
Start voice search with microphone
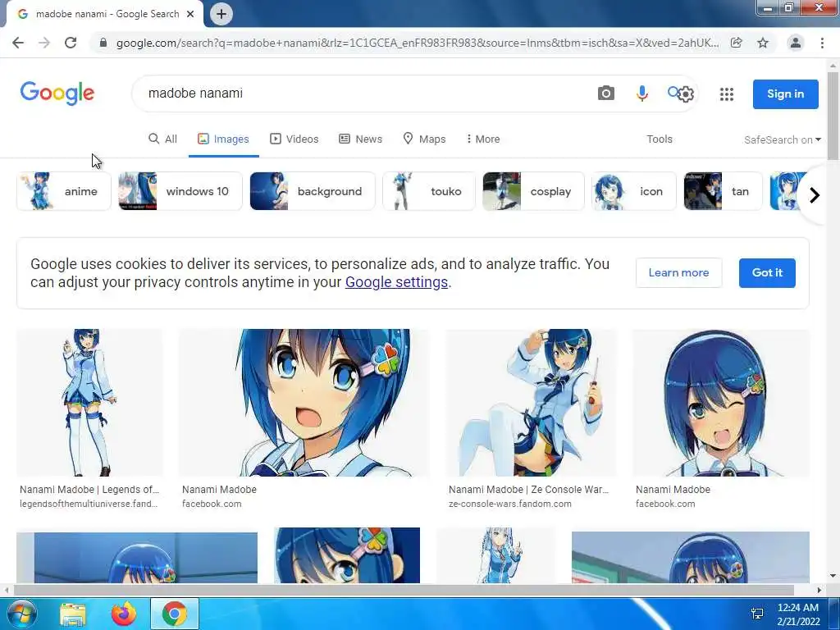641,94
